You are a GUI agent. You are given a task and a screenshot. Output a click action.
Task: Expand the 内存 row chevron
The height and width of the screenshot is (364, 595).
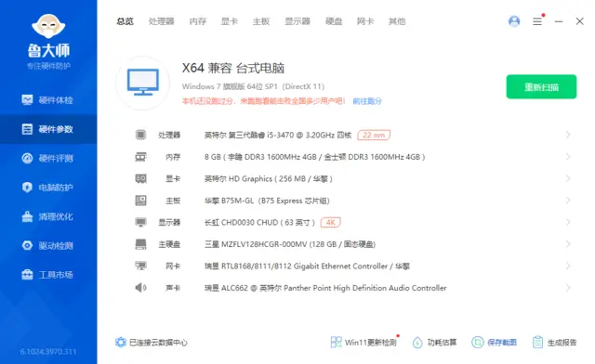[568, 157]
